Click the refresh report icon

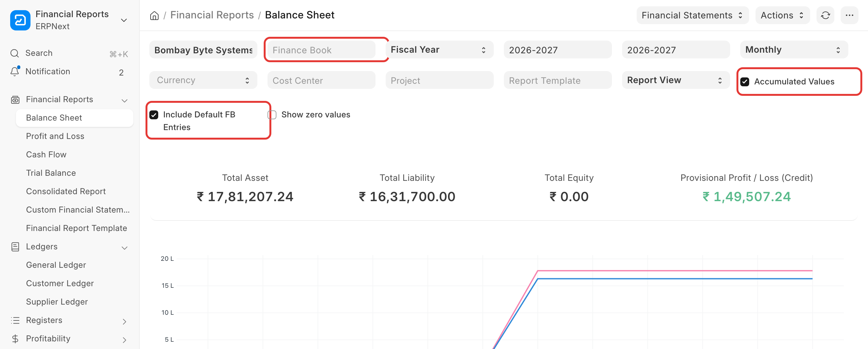click(825, 16)
